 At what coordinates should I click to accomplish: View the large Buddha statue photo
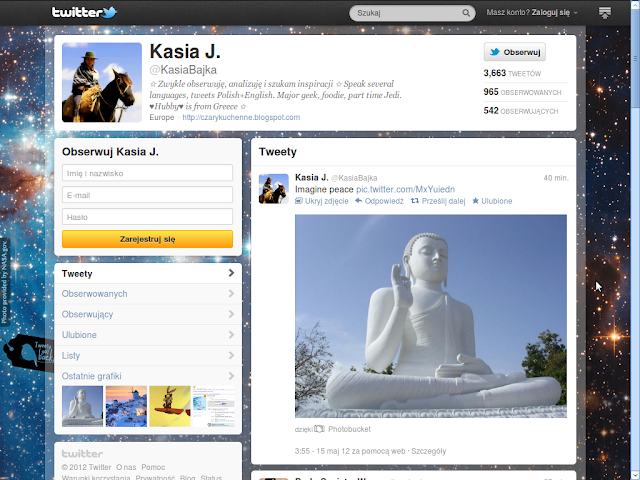431,316
